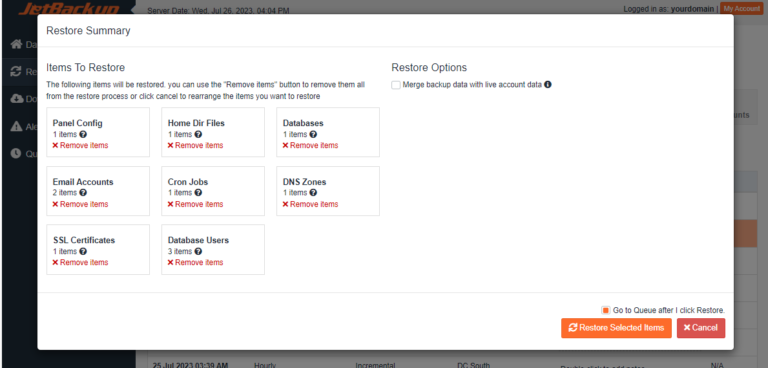This screenshot has height=368, width=768.
Task: Click the Home Dir Files heading
Action: 196,123
